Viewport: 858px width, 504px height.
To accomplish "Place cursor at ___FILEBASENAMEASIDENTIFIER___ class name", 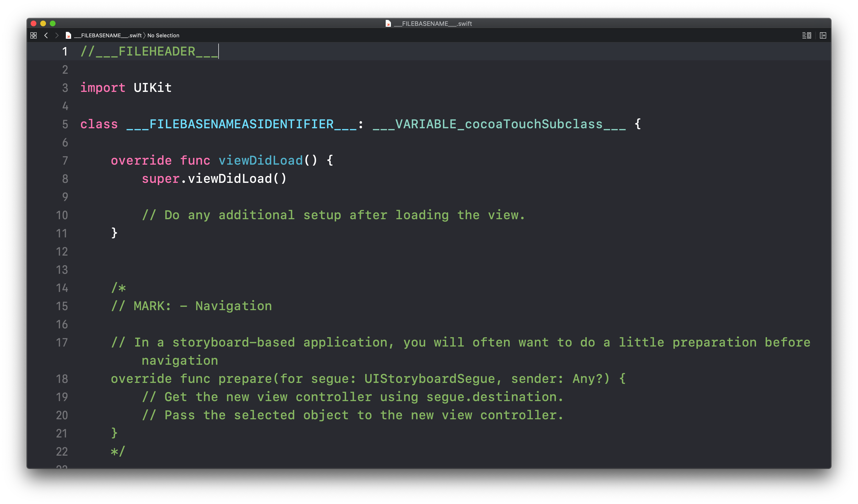I will [241, 124].
